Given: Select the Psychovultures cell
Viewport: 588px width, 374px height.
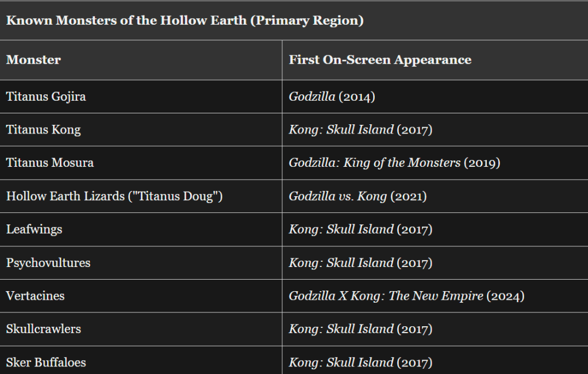Looking at the screenshot, I should tap(48, 262).
